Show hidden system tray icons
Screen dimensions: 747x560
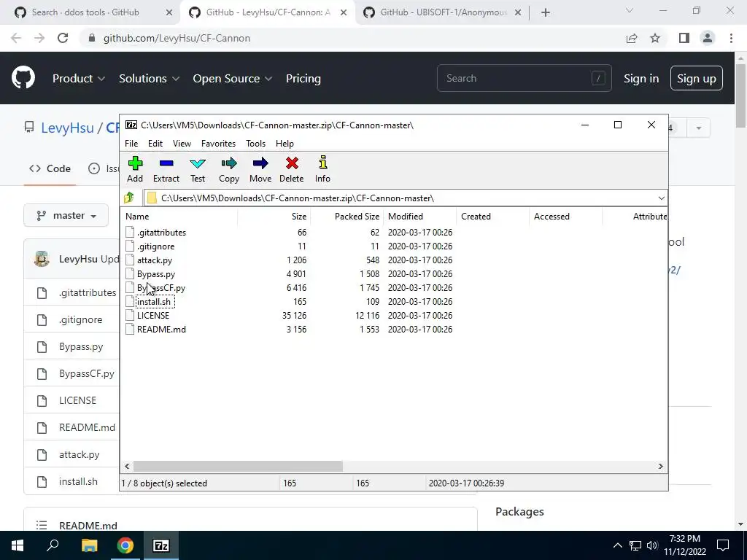pos(617,545)
